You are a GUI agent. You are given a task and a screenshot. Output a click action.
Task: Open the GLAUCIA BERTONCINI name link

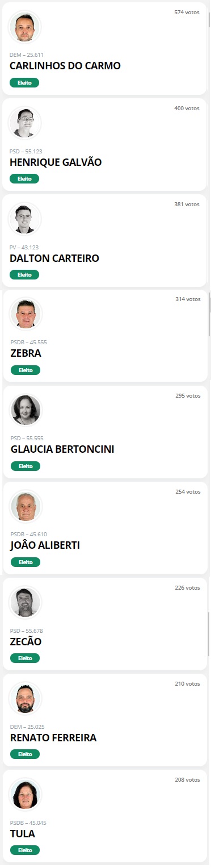(62, 449)
